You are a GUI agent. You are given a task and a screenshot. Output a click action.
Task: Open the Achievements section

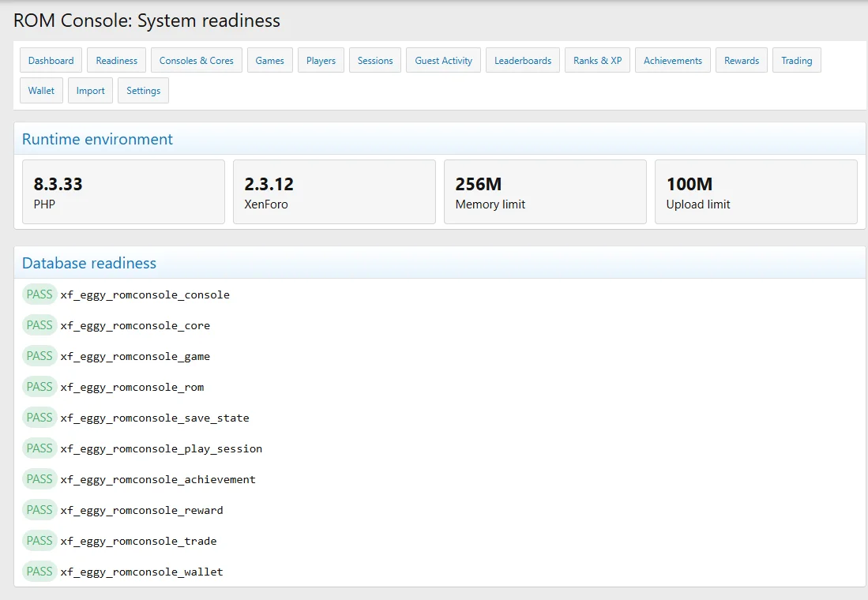673,60
